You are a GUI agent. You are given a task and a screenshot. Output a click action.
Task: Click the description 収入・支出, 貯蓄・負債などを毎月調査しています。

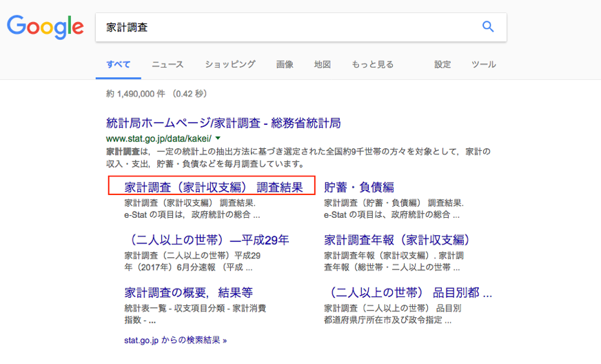coord(205,164)
